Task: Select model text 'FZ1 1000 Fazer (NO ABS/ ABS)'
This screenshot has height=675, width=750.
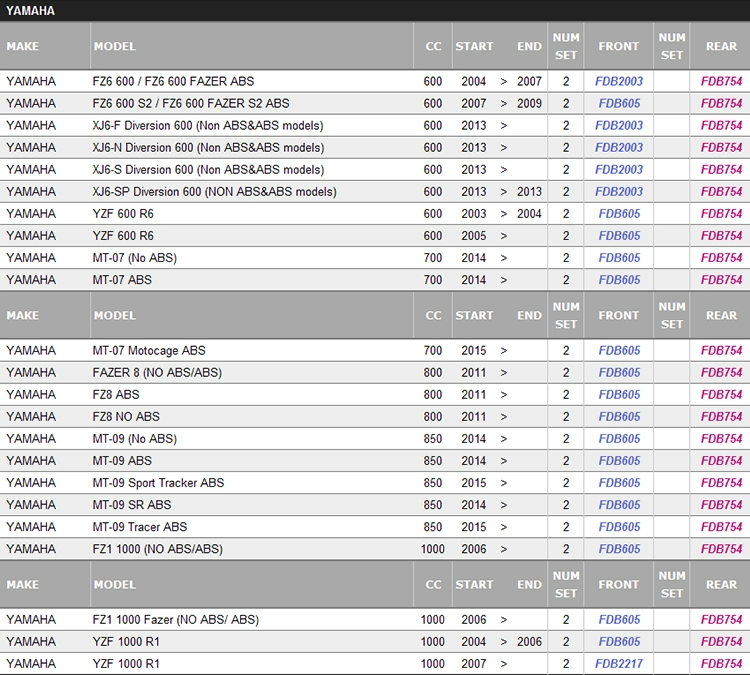Action: coord(176,620)
